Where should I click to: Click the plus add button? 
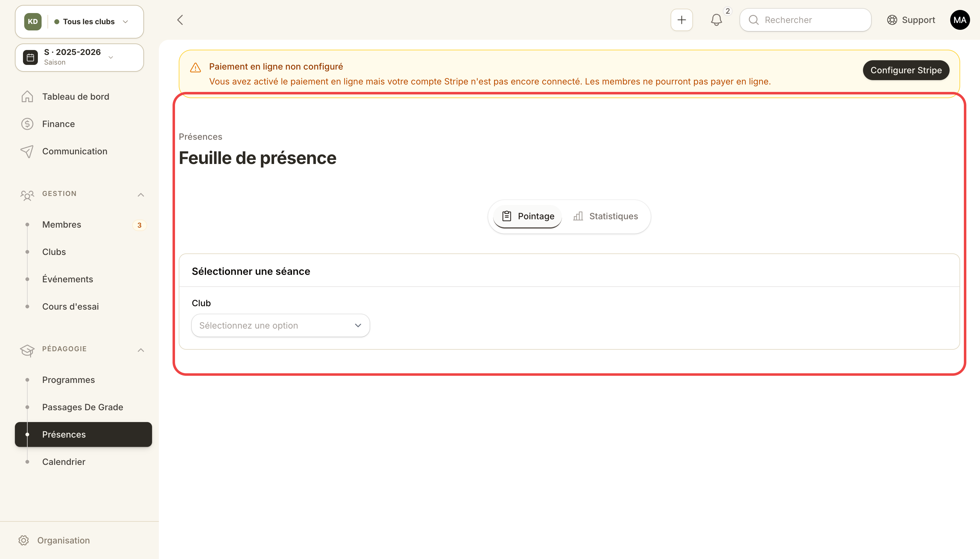click(681, 20)
